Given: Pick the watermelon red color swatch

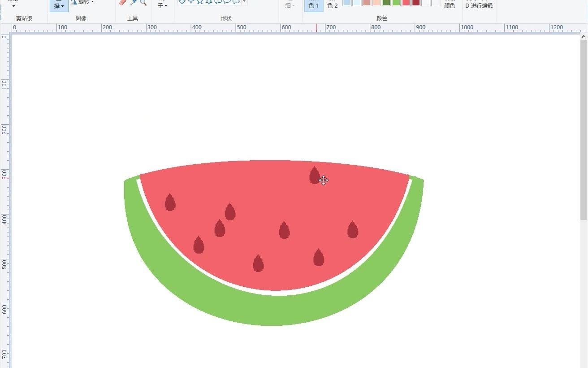Looking at the screenshot, I should [x=406, y=2].
